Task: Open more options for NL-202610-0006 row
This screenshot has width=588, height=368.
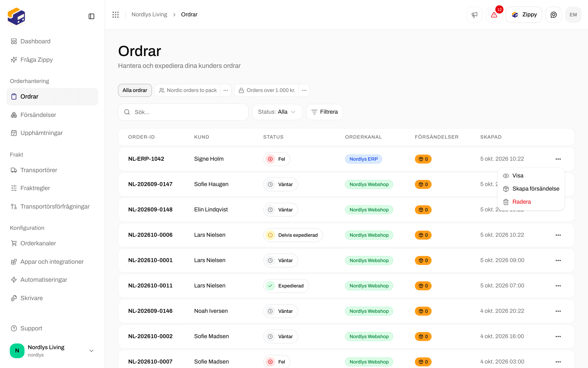Action: [558, 235]
